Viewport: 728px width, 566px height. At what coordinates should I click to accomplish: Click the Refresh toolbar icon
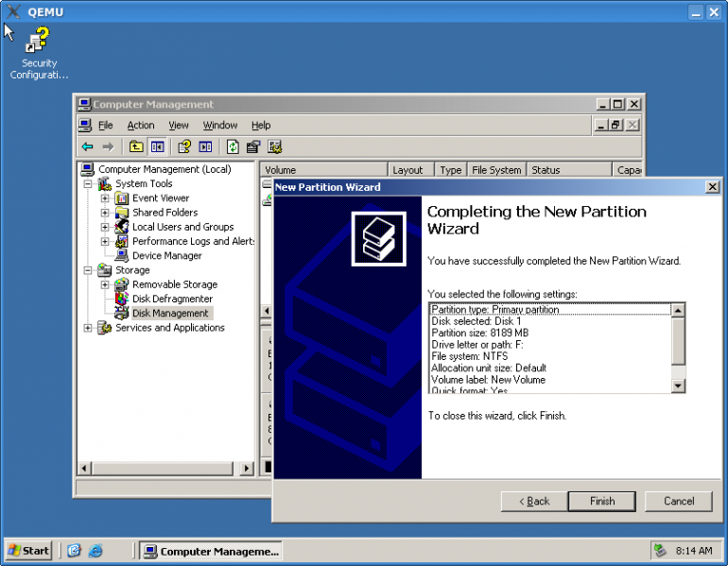tap(233, 146)
